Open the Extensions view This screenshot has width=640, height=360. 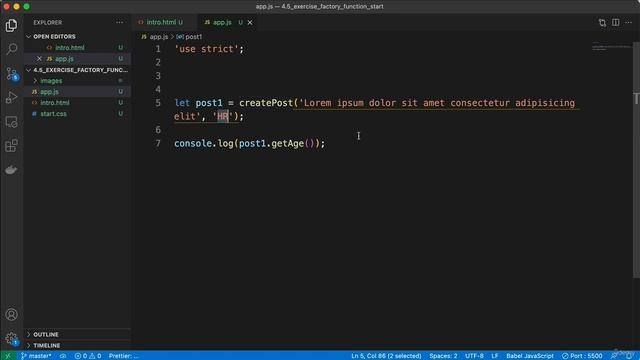pyautogui.click(x=11, y=146)
